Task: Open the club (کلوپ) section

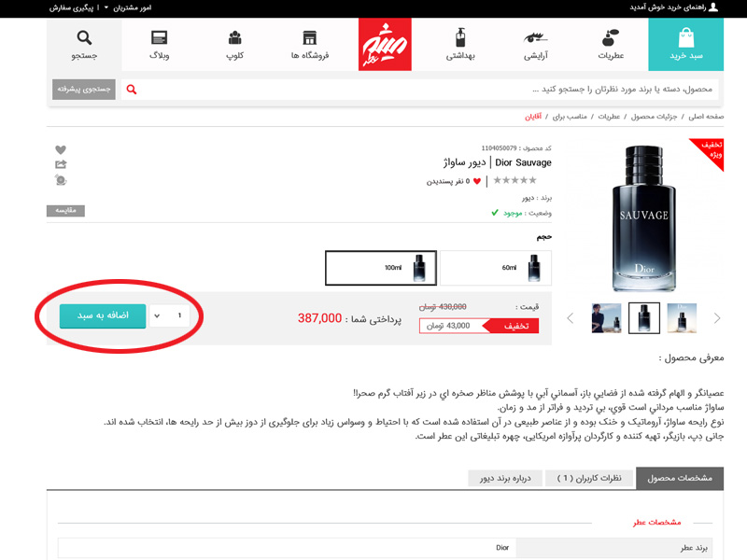Action: 234,44
